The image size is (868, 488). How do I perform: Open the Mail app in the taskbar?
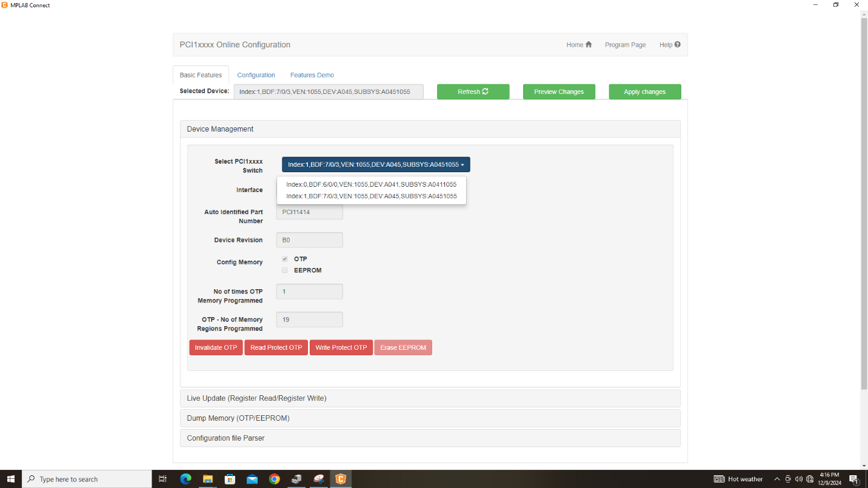(252, 479)
